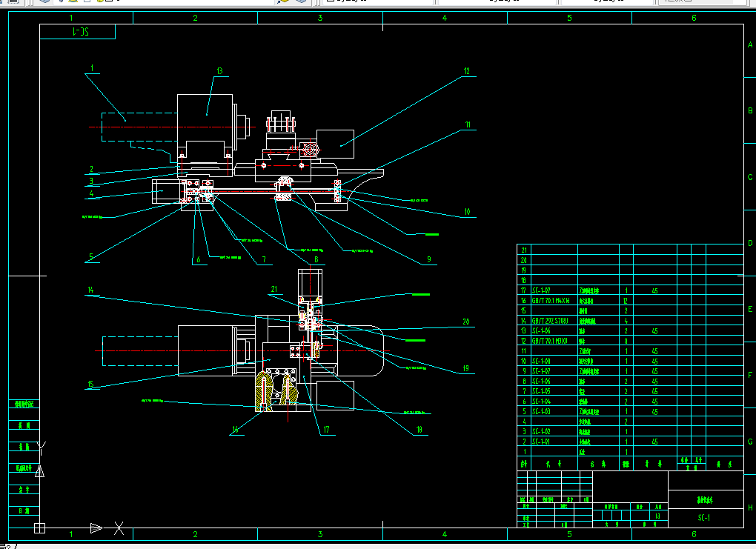Select GB/T 70.1 M3X8 cell in row 12
Screen dimensions: 756x549
(550, 341)
